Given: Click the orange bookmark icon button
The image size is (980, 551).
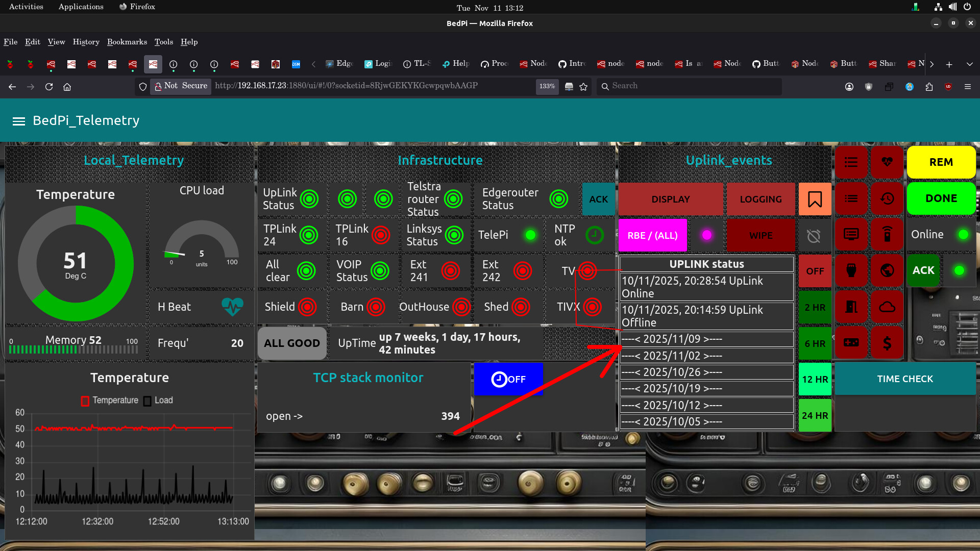Looking at the screenshot, I should (x=815, y=199).
